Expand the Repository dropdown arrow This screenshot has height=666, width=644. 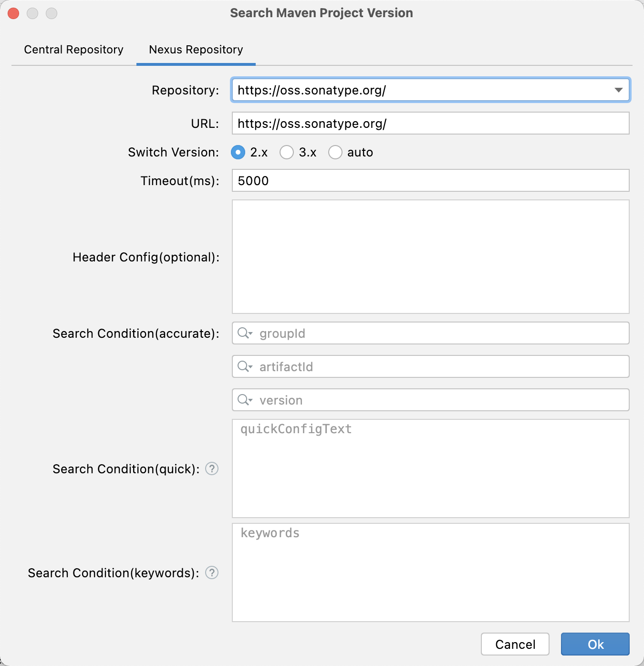click(x=619, y=90)
